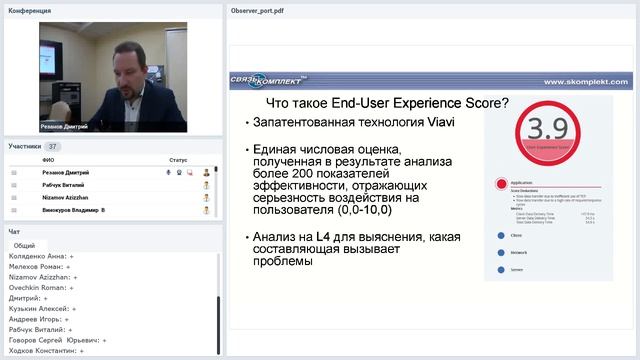Image resolution: width=640 pixels, height=360 pixels.
Task: Click webcam icon for Резанов Дмитрий
Action: tap(179, 173)
